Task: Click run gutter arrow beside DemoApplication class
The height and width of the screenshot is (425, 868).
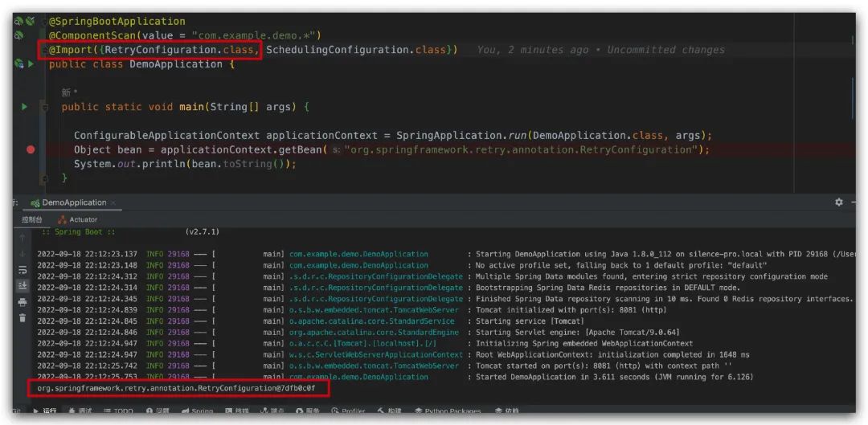Action: [x=31, y=64]
